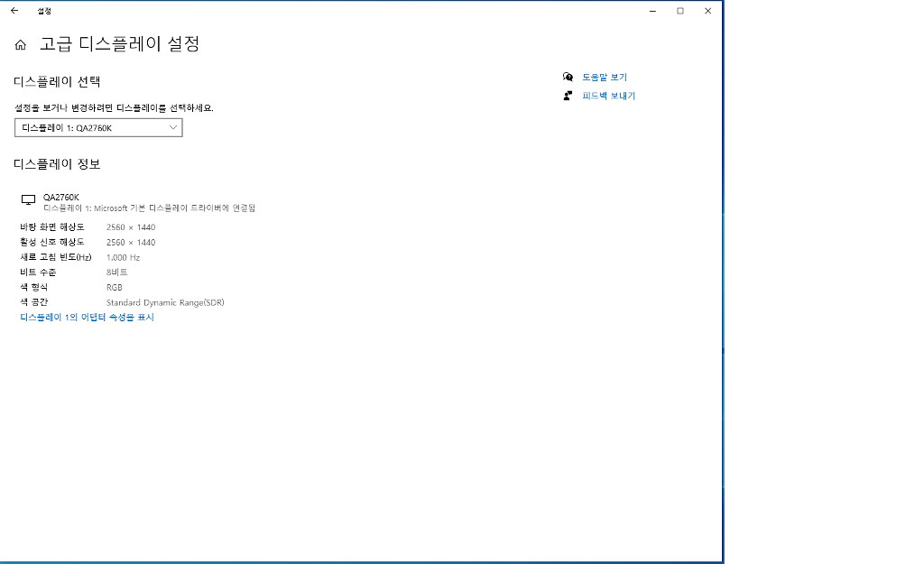Click the 피드백 보내기 person icon
The height and width of the screenshot is (564, 924).
click(x=568, y=96)
